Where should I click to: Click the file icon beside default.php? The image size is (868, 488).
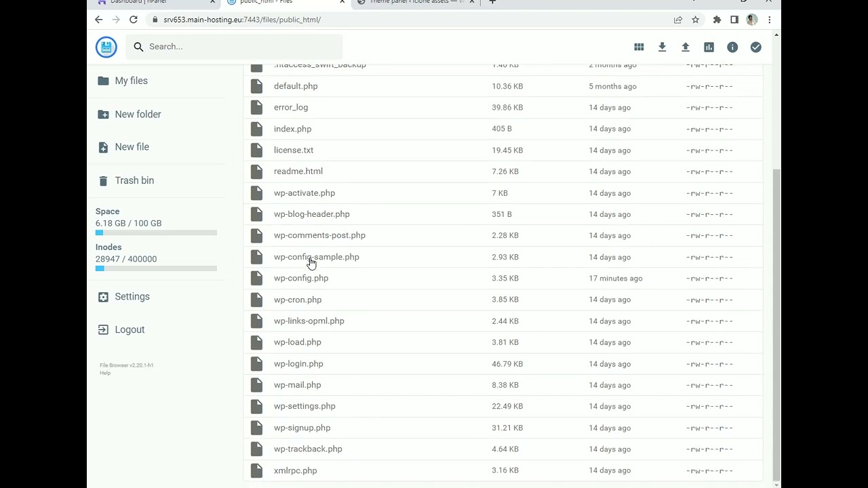pos(256,86)
